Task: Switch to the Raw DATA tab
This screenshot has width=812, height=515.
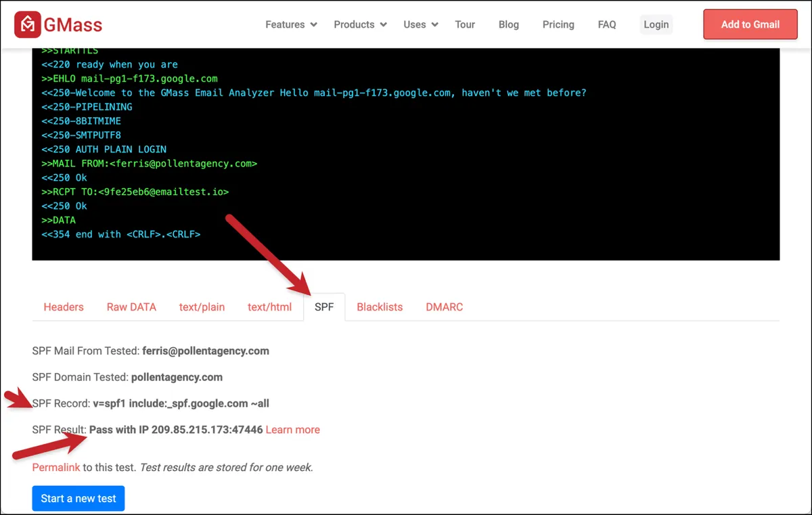Action: pos(131,307)
